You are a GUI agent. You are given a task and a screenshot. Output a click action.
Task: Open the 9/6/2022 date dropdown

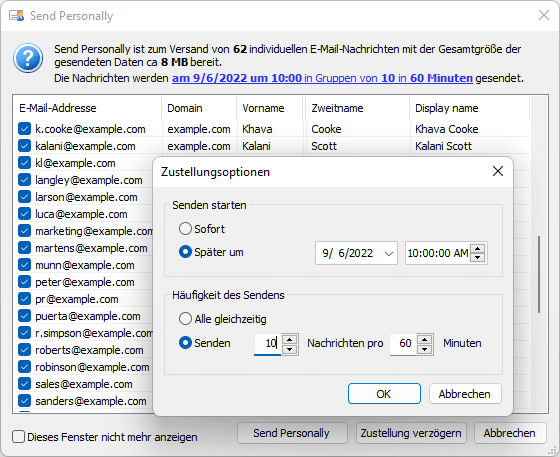point(389,253)
